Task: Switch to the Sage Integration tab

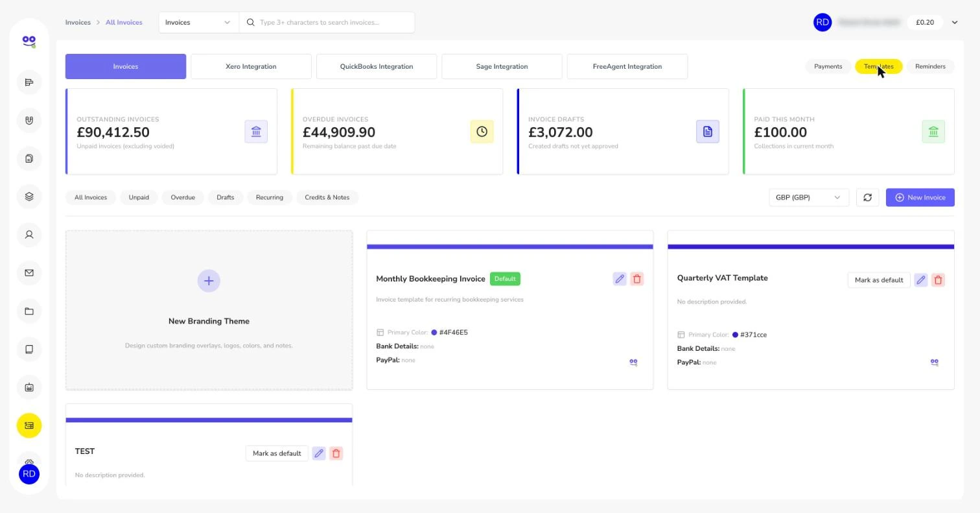Action: pyautogui.click(x=502, y=66)
